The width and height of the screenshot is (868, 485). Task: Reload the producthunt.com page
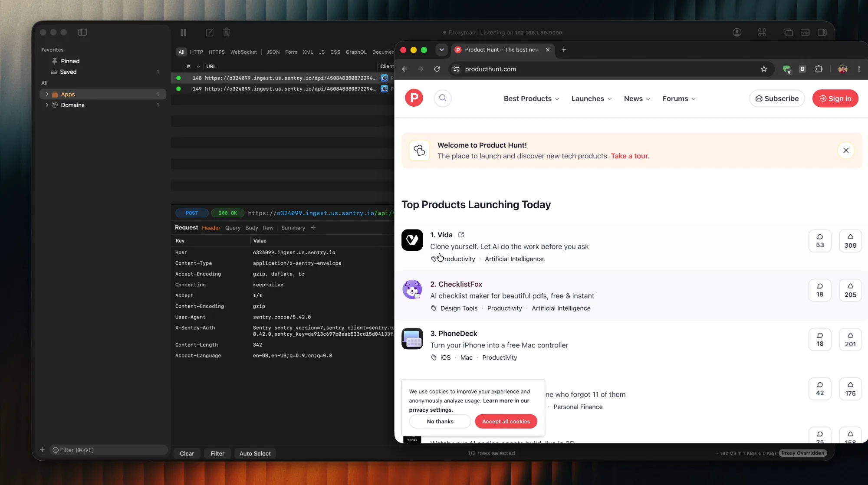click(x=437, y=69)
